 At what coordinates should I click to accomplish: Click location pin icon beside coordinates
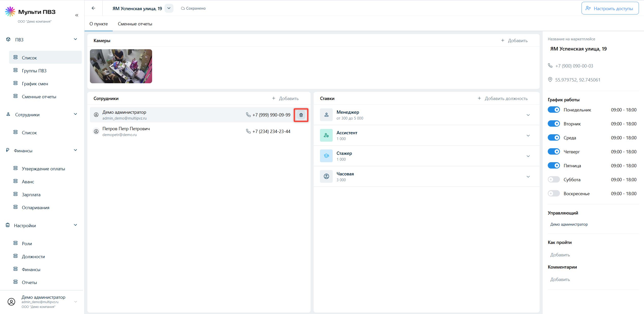coord(550,79)
